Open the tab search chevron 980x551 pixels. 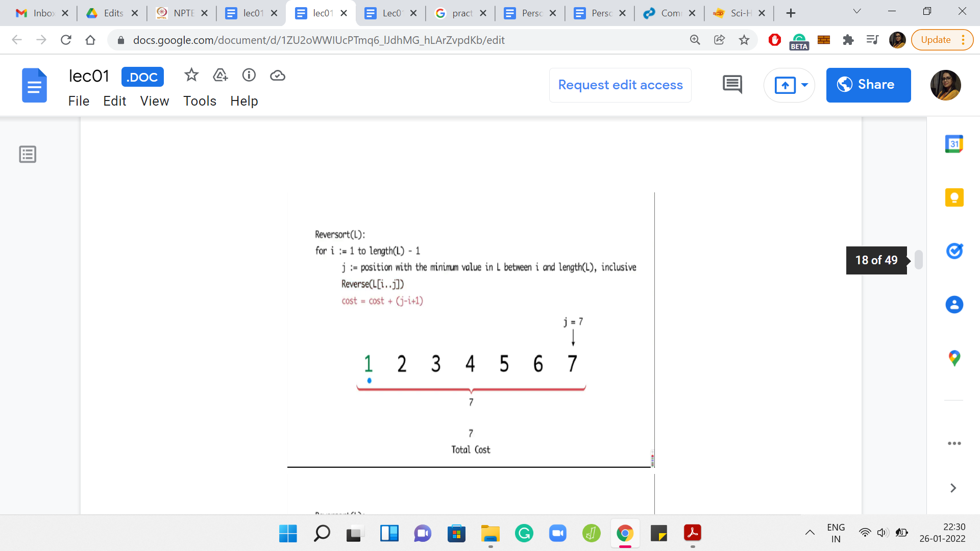[857, 12]
